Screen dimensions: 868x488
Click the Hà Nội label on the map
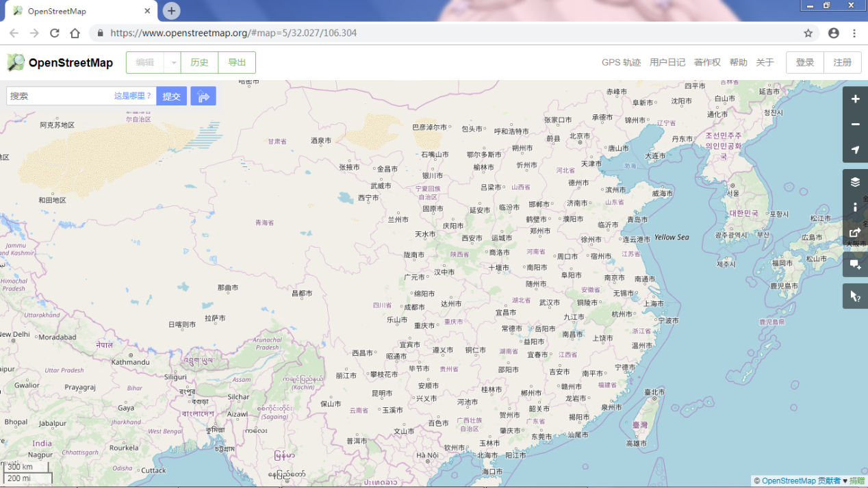(x=427, y=456)
